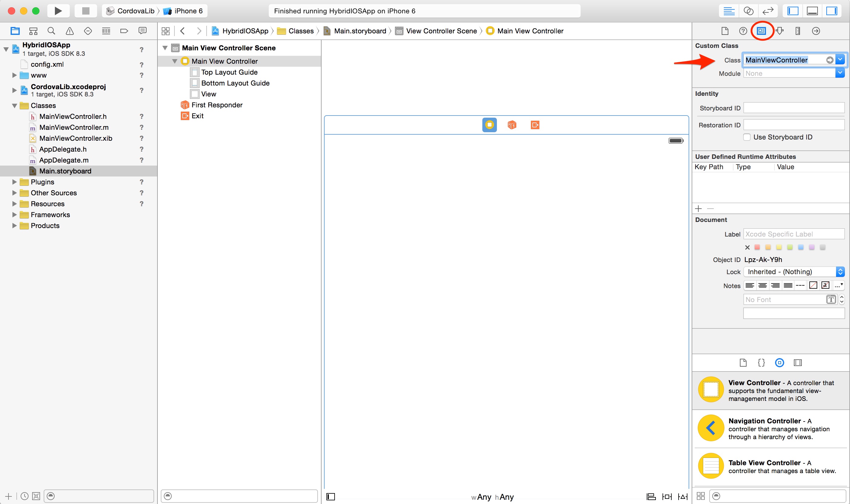Choose the red label color swatch
The height and width of the screenshot is (504, 850).
click(757, 247)
